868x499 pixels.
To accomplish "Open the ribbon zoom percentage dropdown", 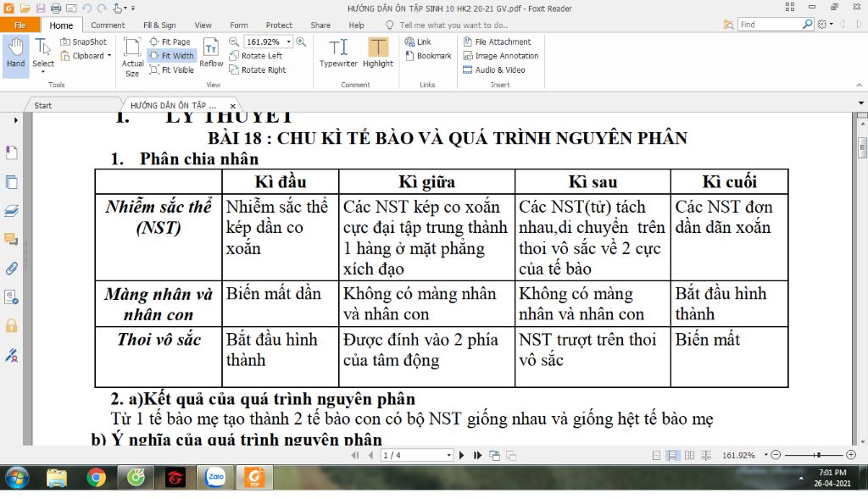I will [288, 42].
